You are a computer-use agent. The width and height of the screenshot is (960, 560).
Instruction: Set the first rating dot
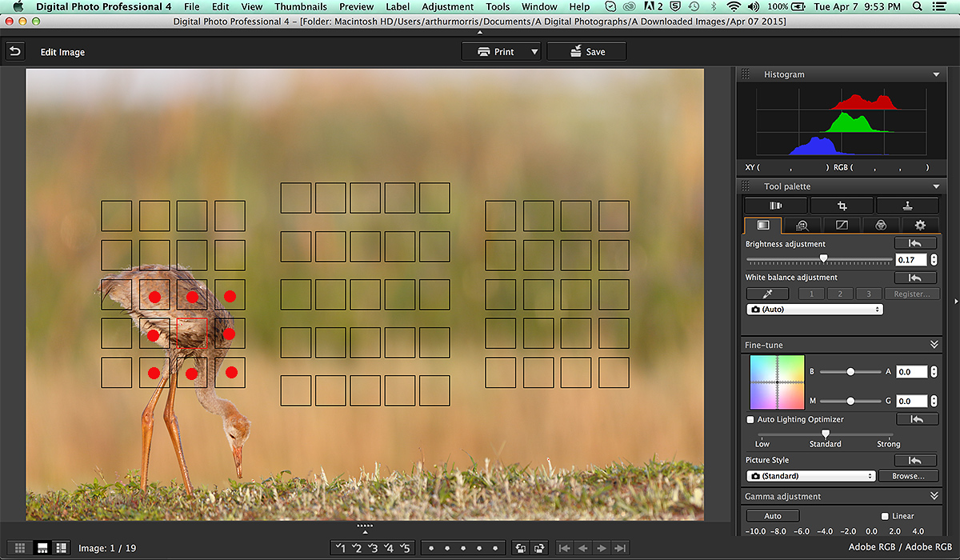pyautogui.click(x=431, y=548)
